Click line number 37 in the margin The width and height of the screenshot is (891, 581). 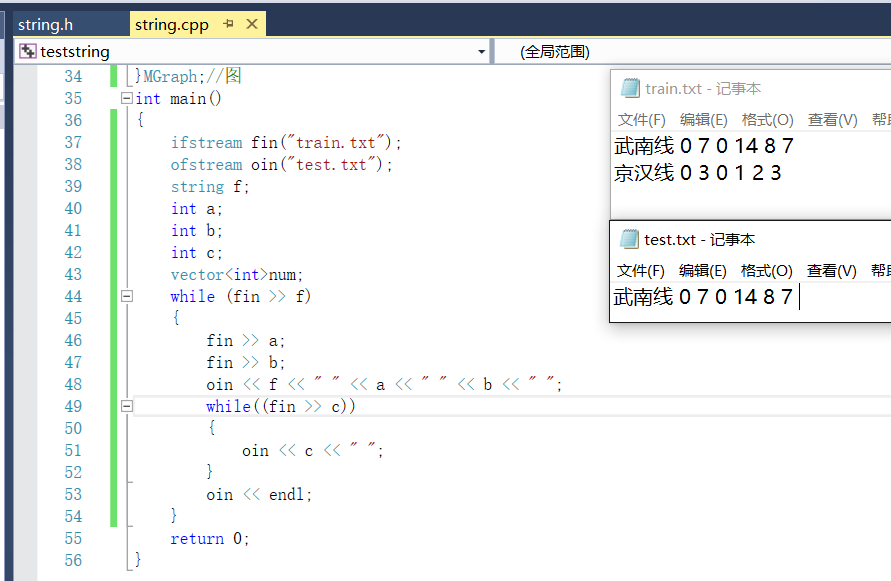click(x=73, y=142)
